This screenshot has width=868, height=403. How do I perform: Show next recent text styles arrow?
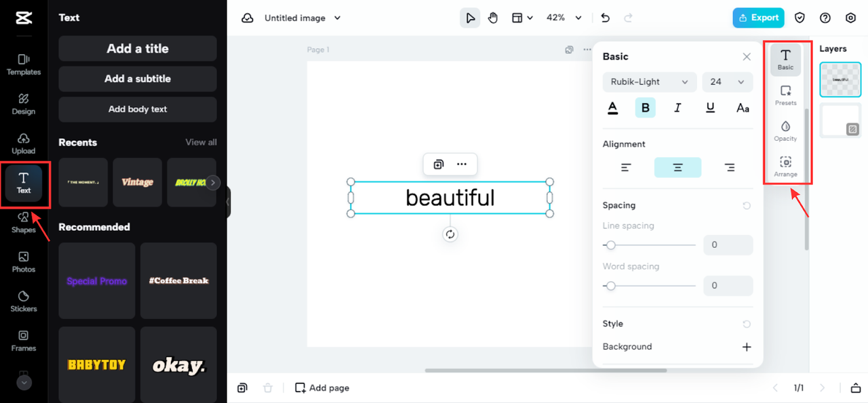[213, 182]
